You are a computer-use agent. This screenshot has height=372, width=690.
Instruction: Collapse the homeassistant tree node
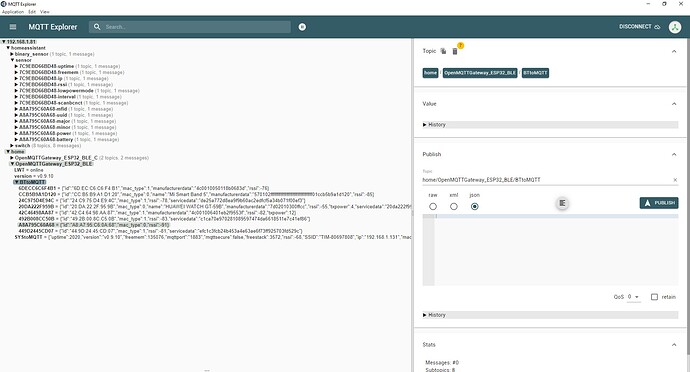pos(8,48)
